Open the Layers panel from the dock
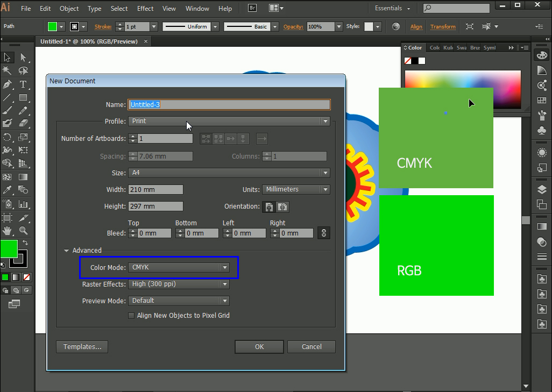552x392 pixels. click(x=542, y=190)
